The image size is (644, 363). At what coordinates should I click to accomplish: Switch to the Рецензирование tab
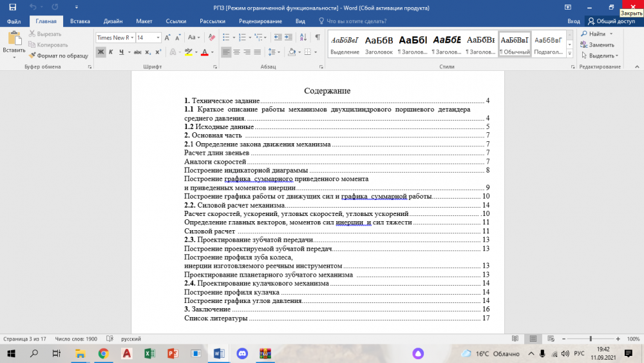pyautogui.click(x=260, y=21)
